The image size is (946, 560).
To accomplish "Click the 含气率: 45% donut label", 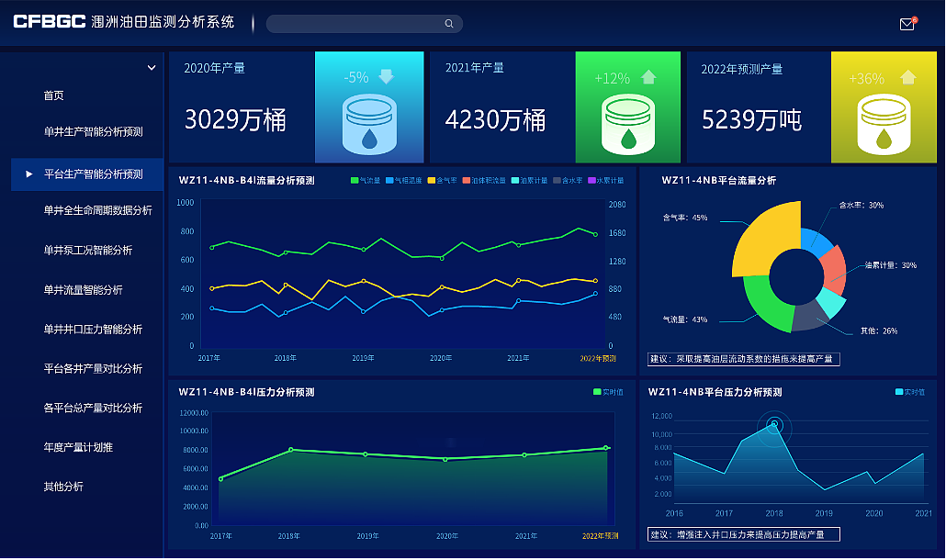I will point(685,218).
